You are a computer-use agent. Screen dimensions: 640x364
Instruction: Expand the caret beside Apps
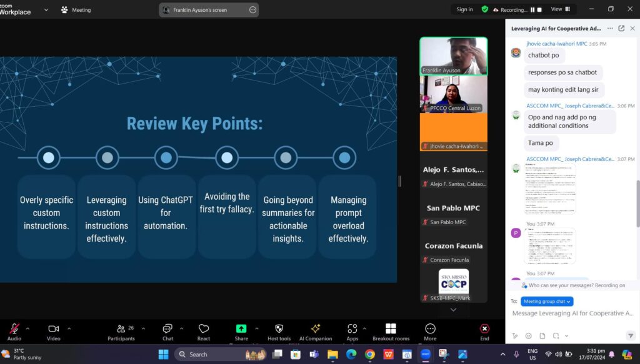click(364, 328)
